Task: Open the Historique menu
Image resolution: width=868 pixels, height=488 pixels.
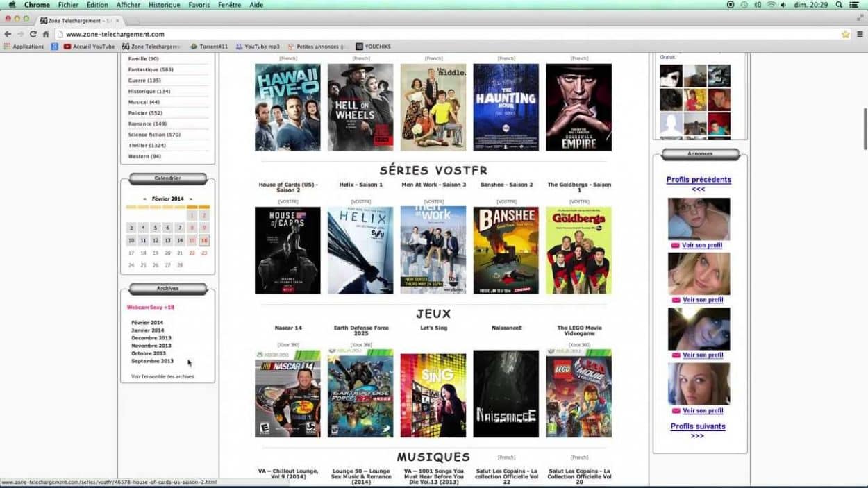Action: [x=164, y=5]
